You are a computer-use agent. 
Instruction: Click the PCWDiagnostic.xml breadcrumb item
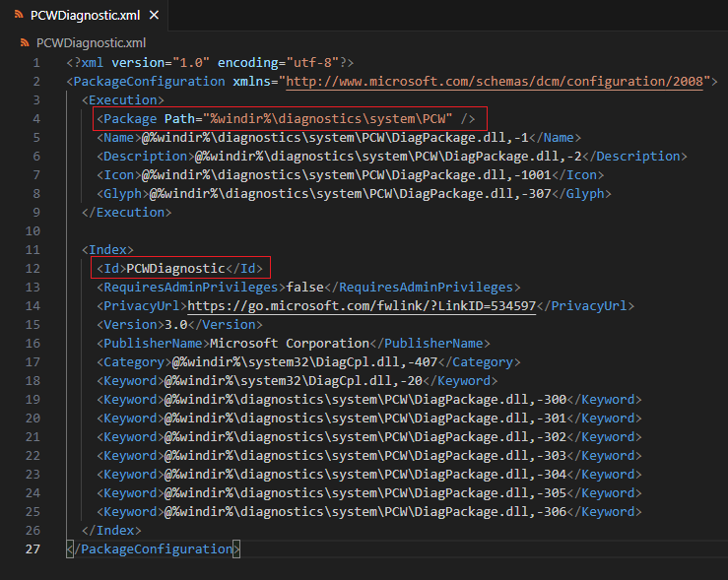pyautogui.click(x=91, y=43)
